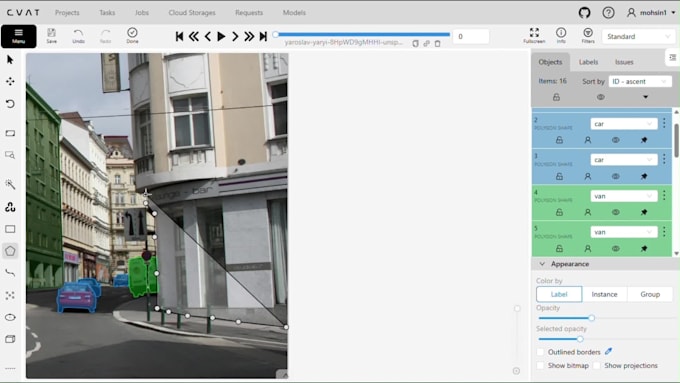Copy the frame filename icon
The width and height of the screenshot is (680, 383).
(415, 43)
